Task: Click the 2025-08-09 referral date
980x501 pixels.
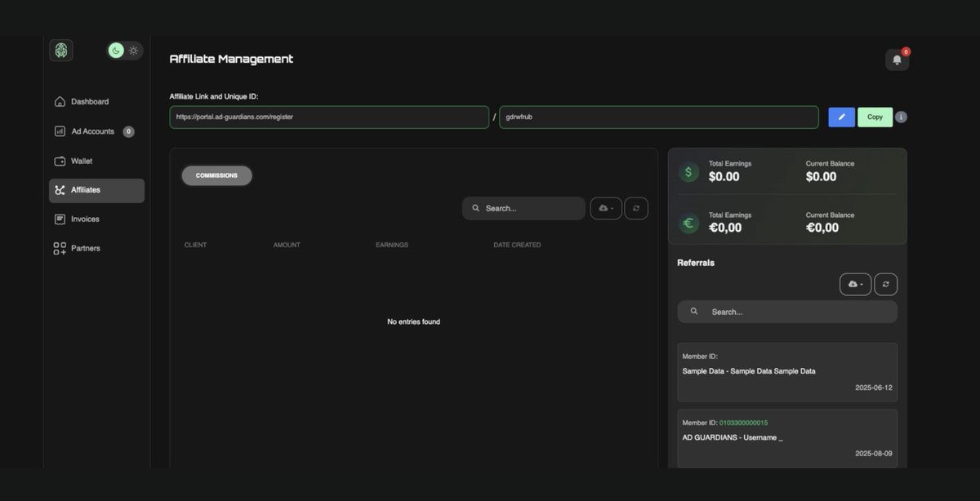Action: [x=874, y=453]
